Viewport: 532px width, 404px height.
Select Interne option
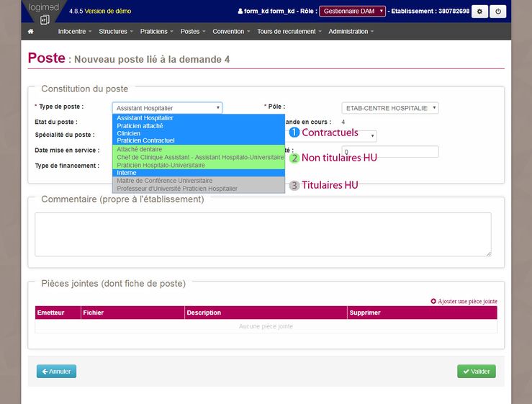point(199,173)
